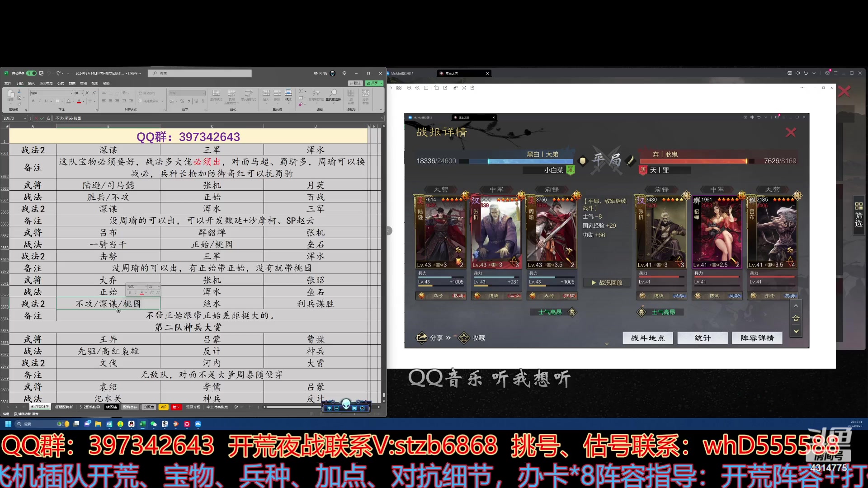Click the green 共享 share button
The height and width of the screenshot is (488, 868).
point(374,84)
